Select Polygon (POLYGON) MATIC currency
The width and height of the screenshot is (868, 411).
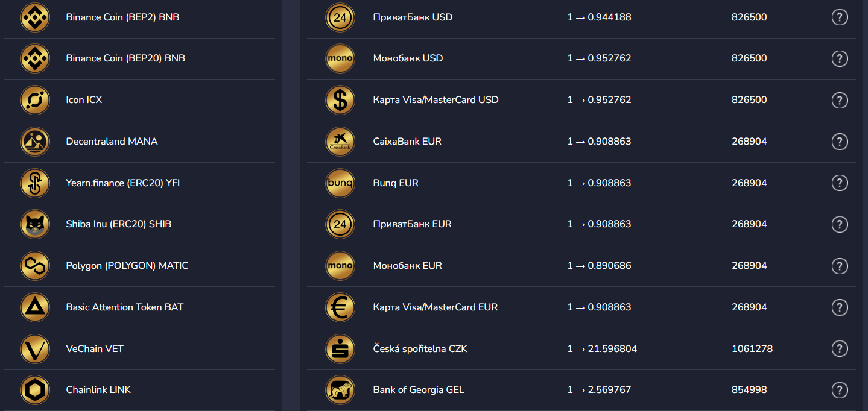tap(139, 266)
